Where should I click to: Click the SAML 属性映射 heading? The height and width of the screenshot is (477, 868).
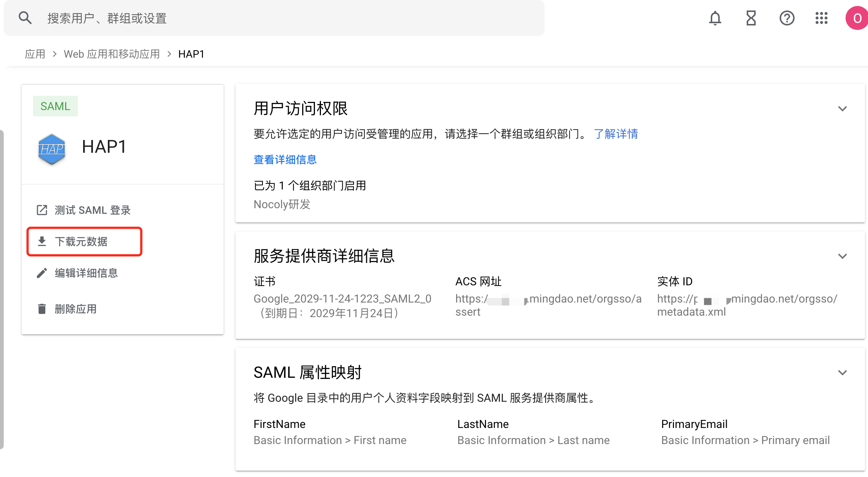(x=308, y=373)
